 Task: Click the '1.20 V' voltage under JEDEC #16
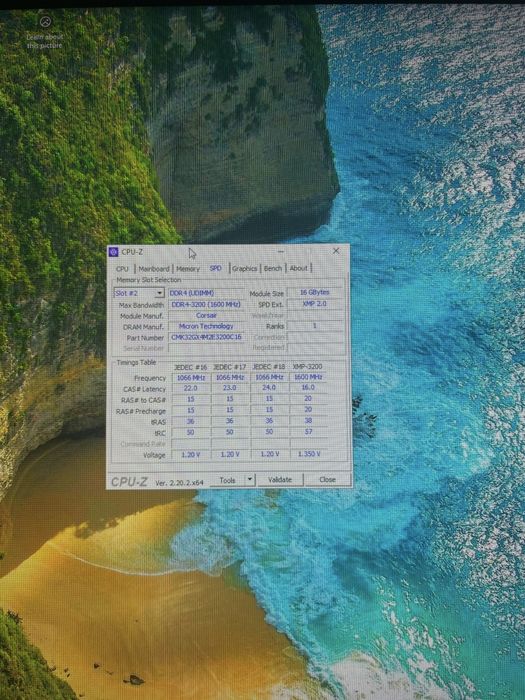[191, 454]
